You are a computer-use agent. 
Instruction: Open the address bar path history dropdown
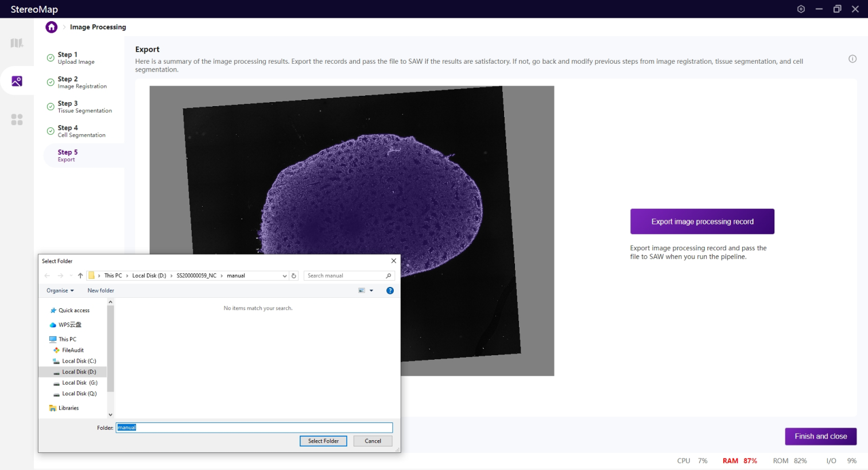pos(284,276)
